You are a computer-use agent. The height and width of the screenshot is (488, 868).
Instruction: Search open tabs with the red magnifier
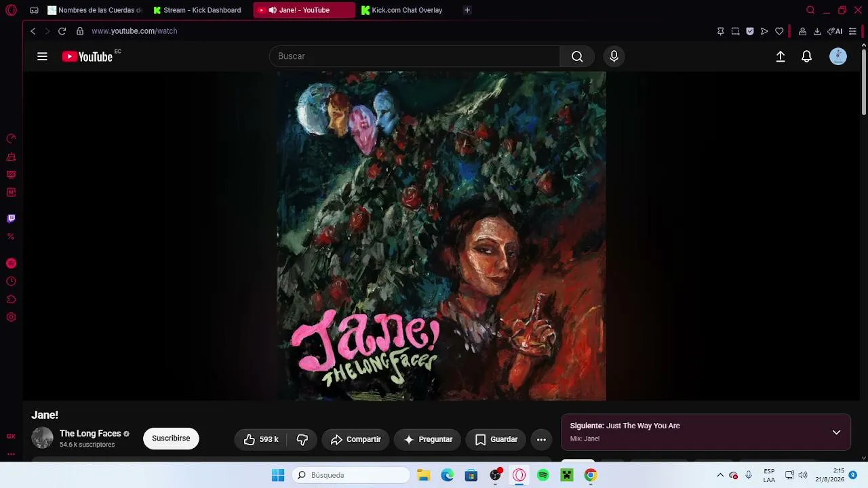tap(810, 10)
